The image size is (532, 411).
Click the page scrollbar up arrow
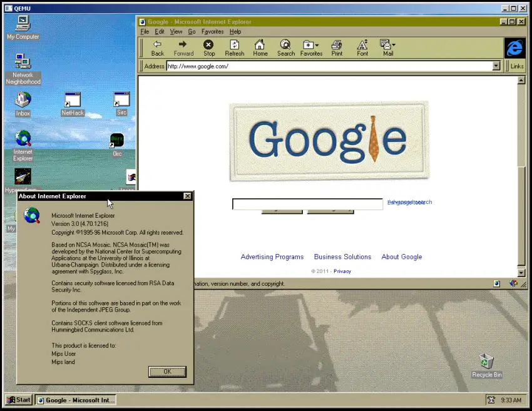coord(521,80)
